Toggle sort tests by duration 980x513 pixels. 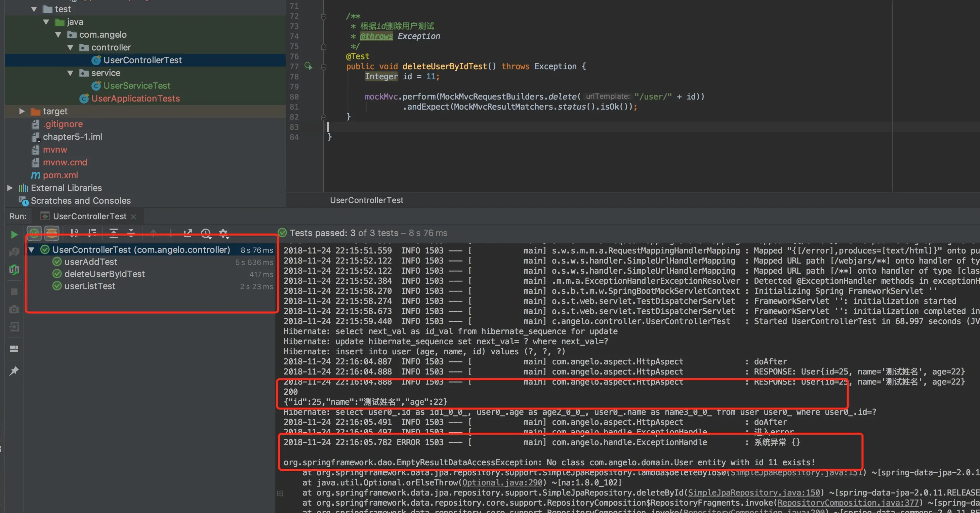pos(92,233)
